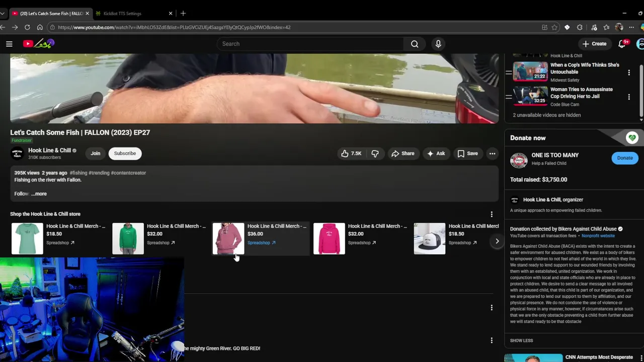Image resolution: width=644 pixels, height=362 pixels.
Task: Save the video to a playlist
Action: pyautogui.click(x=467, y=153)
